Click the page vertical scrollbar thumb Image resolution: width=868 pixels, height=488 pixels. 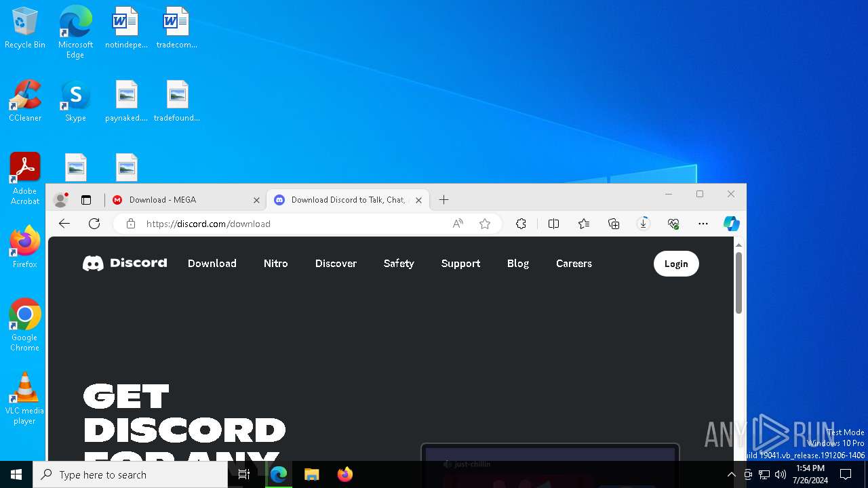[x=738, y=283]
